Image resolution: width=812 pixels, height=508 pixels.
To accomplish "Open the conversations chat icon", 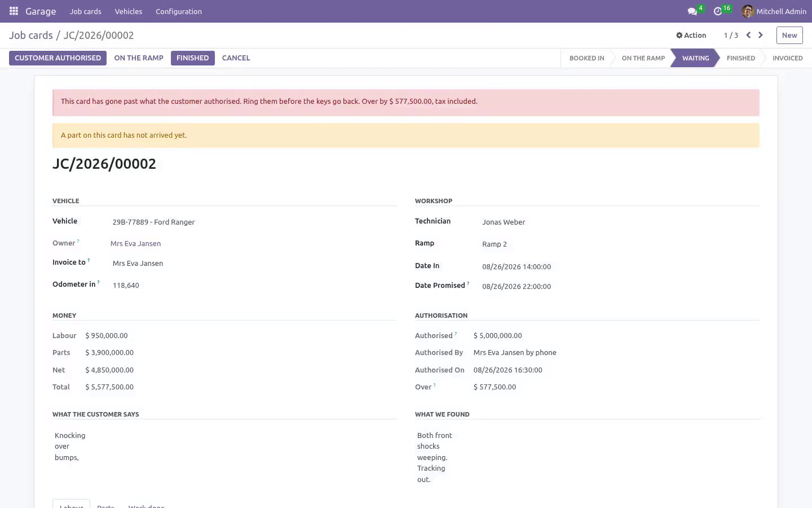I will click(x=692, y=11).
